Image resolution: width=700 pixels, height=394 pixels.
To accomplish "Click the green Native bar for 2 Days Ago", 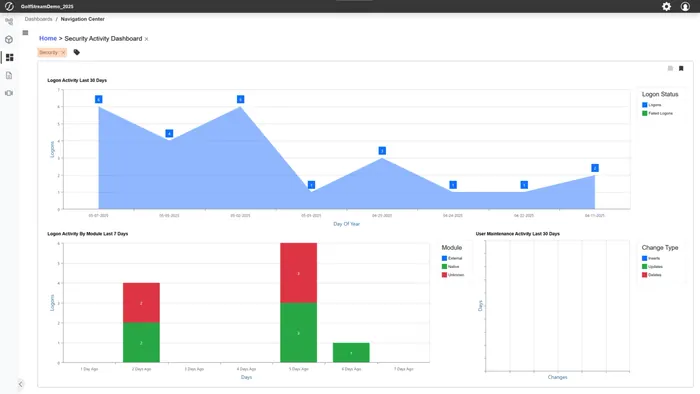I will 141,342.
